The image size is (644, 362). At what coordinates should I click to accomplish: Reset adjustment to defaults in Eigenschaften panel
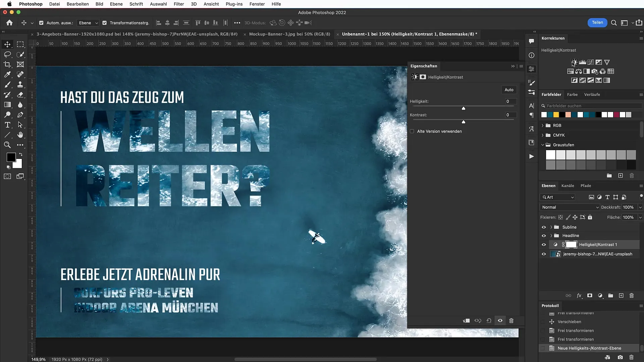[489, 321]
